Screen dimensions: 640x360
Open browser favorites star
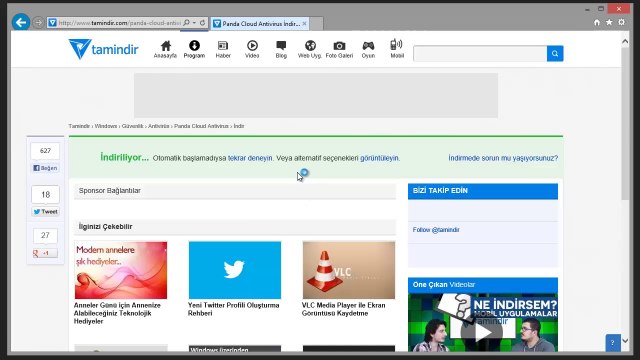pos(609,22)
